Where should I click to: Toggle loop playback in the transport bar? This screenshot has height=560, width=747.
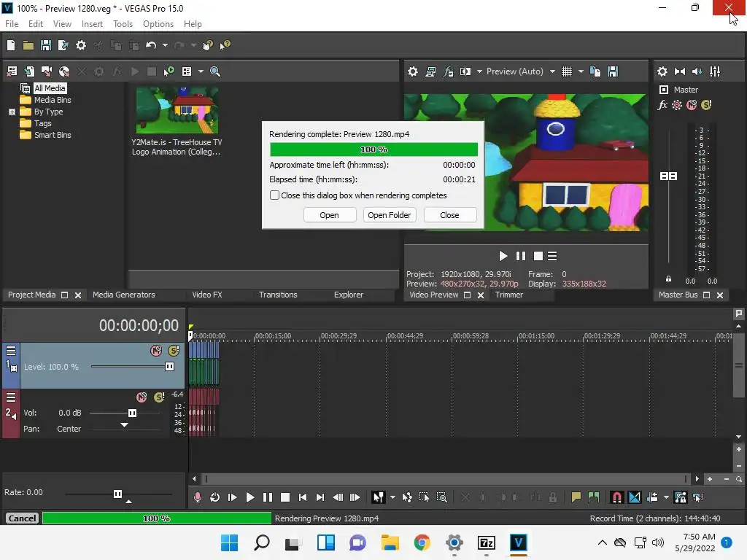coord(215,497)
